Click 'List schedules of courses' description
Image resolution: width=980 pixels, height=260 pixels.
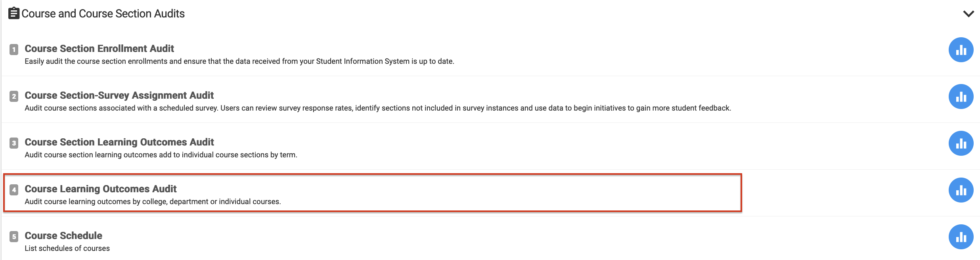point(67,249)
